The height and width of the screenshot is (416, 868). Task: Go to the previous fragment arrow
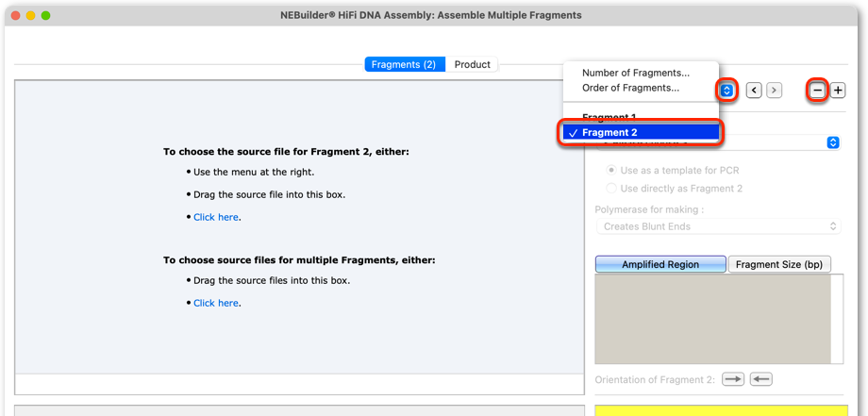click(x=754, y=91)
